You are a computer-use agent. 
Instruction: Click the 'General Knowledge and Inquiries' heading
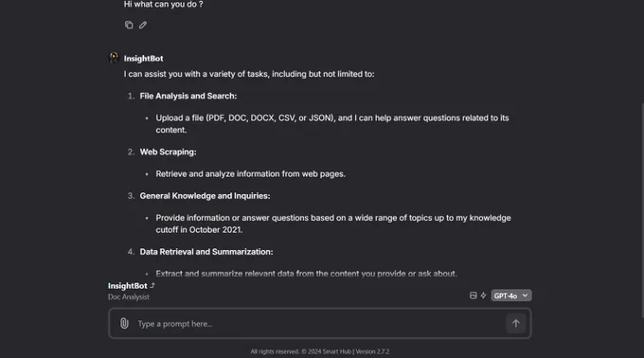[205, 196]
